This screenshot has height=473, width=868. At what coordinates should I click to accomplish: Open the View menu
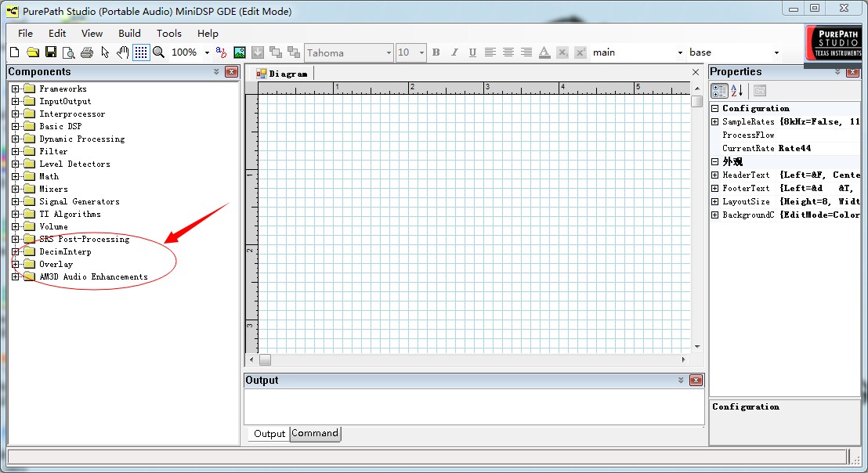(x=92, y=33)
